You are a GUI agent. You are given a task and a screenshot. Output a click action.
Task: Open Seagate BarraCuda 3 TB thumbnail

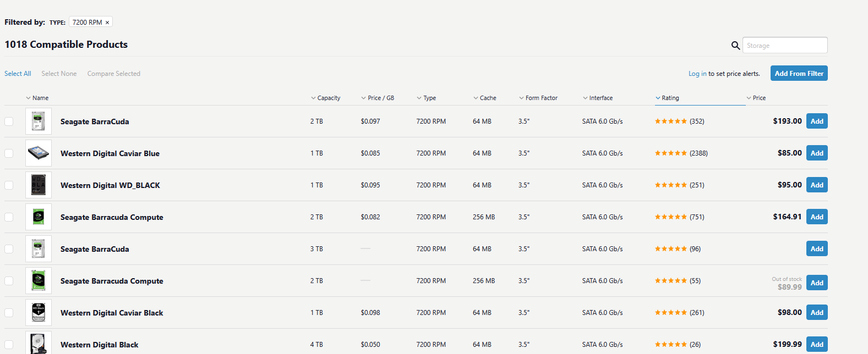[39, 249]
